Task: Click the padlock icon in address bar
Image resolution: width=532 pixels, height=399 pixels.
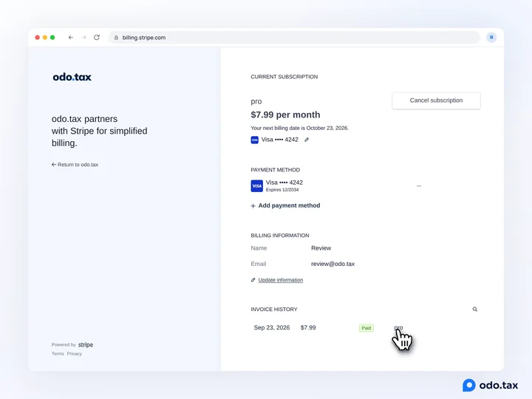Action: (116, 38)
